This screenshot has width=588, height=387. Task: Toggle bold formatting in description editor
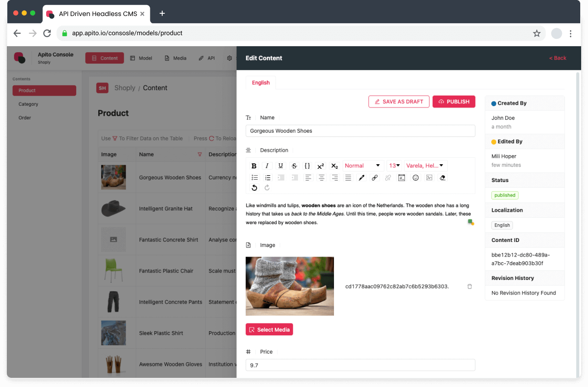tap(254, 166)
